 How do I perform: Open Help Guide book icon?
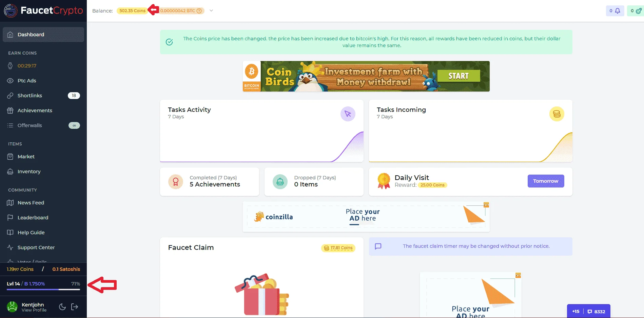pyautogui.click(x=10, y=233)
